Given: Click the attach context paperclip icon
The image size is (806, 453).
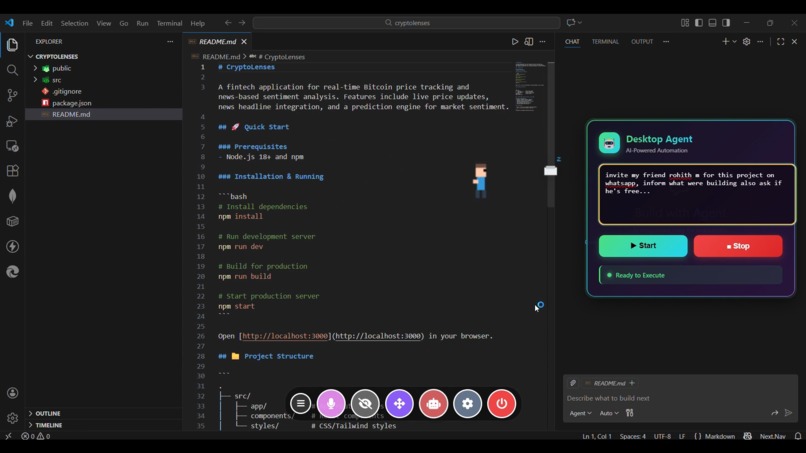Looking at the screenshot, I should click(x=573, y=383).
